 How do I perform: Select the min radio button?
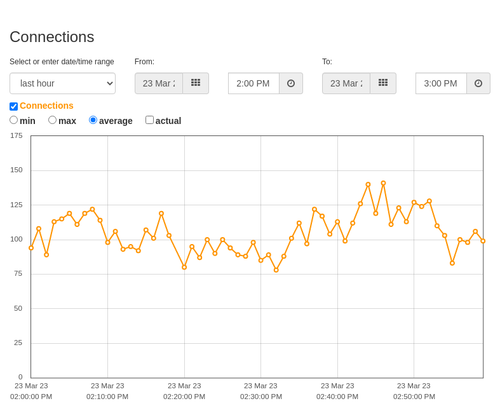tap(14, 120)
